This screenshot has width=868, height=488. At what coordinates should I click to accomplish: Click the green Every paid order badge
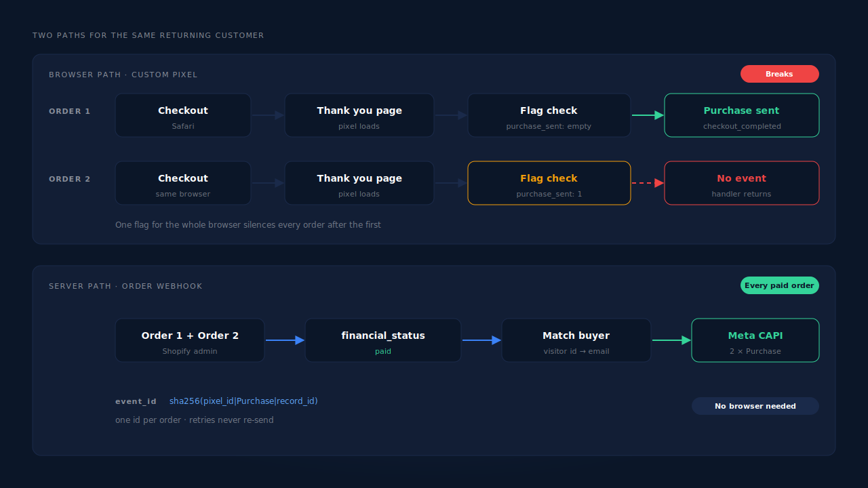point(779,285)
